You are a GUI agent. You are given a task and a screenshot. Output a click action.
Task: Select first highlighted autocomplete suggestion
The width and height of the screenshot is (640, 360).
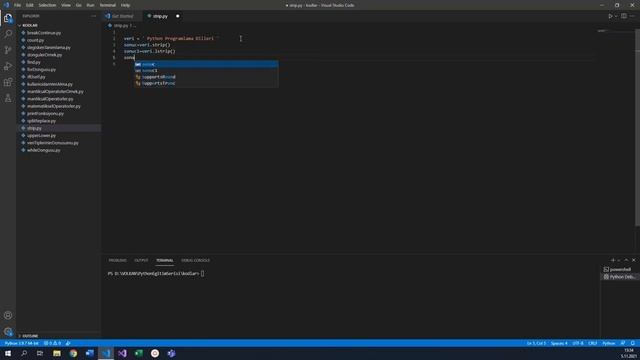[x=207, y=64]
